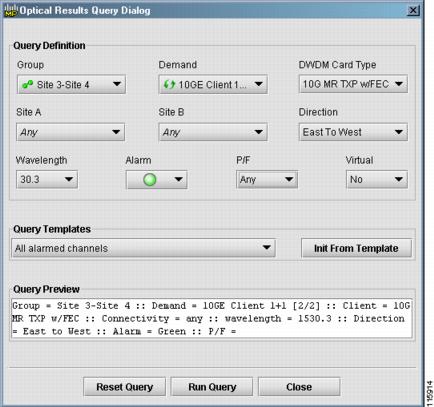Expand the Site A dropdown

pos(71,132)
